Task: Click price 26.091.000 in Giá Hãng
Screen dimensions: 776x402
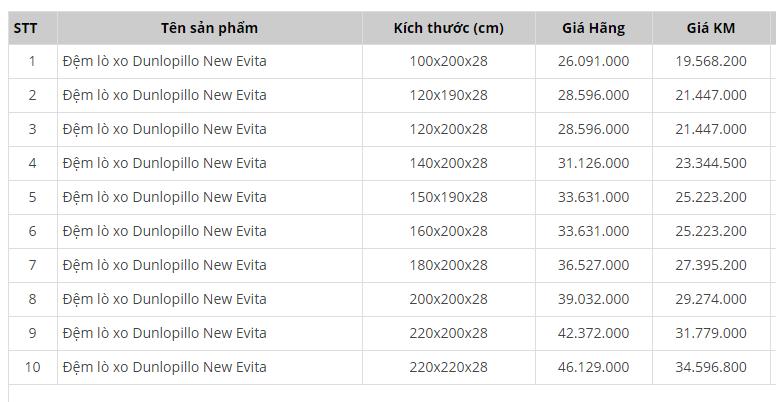Action: [x=593, y=61]
